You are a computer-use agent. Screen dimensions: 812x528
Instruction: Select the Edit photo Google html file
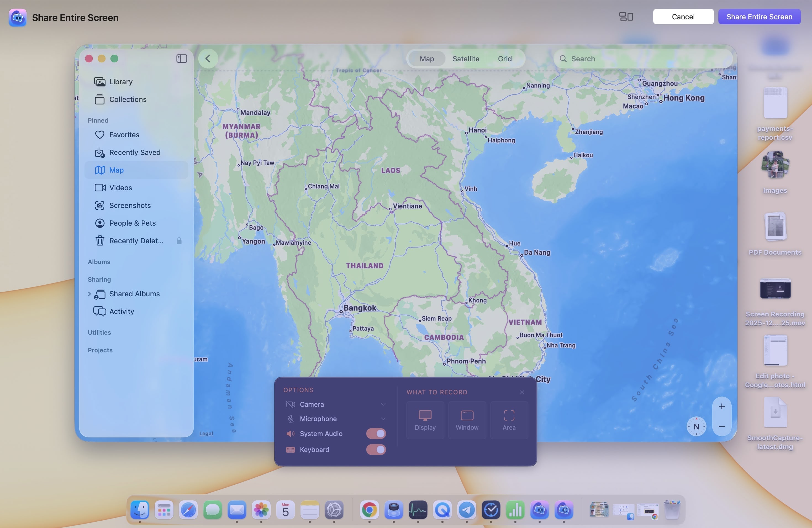(775, 361)
